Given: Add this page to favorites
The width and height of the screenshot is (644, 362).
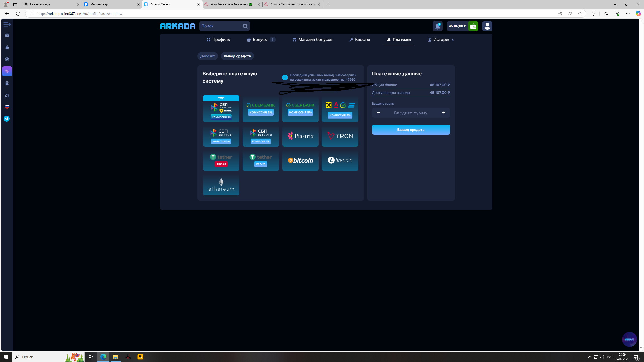Looking at the screenshot, I should point(580,14).
